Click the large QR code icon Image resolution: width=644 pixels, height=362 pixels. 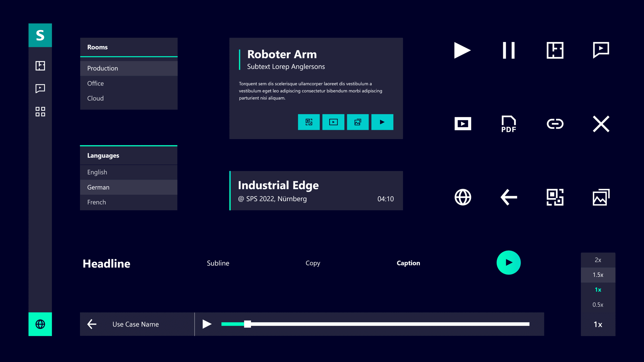555,197
